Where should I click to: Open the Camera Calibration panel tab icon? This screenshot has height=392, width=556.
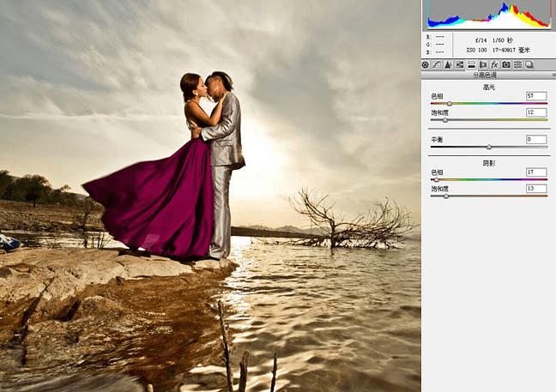(506, 64)
